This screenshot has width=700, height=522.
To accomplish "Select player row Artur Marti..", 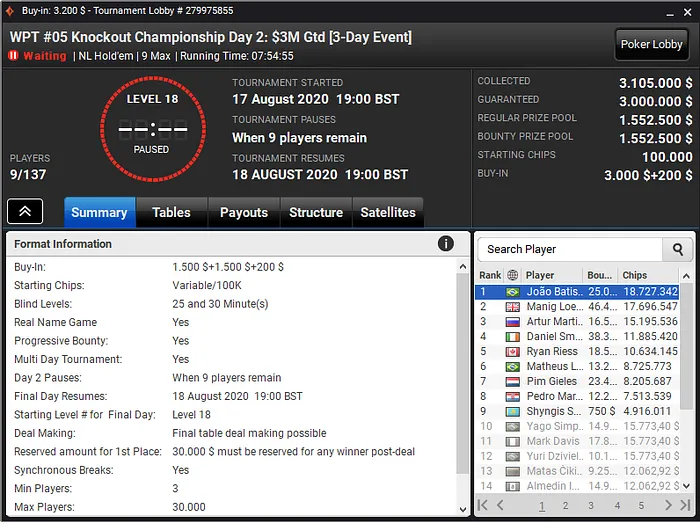I will [x=577, y=322].
